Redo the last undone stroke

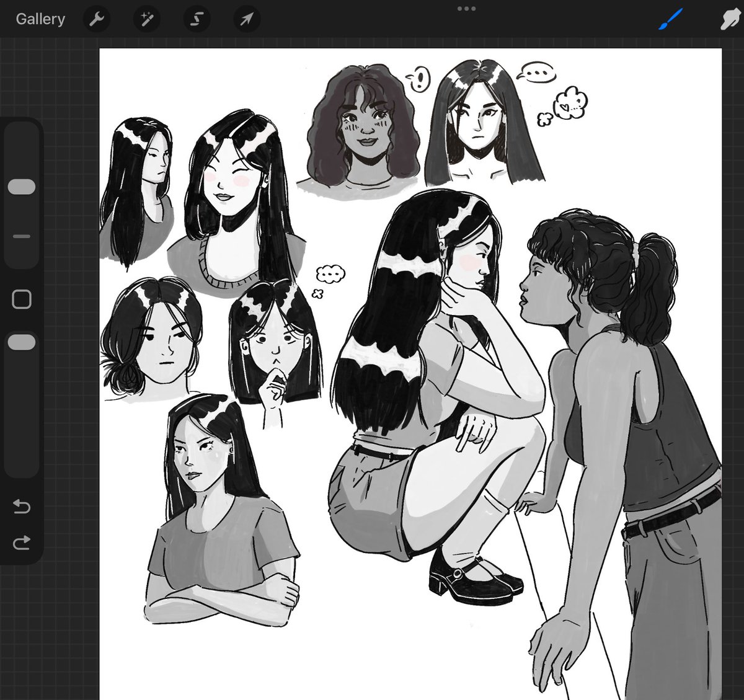tap(22, 543)
